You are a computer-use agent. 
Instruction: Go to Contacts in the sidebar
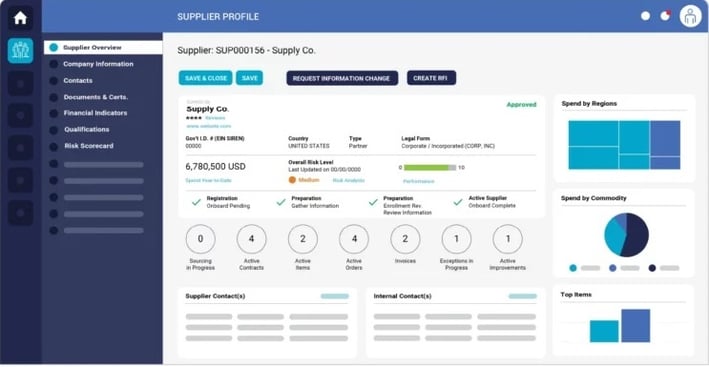(x=78, y=80)
